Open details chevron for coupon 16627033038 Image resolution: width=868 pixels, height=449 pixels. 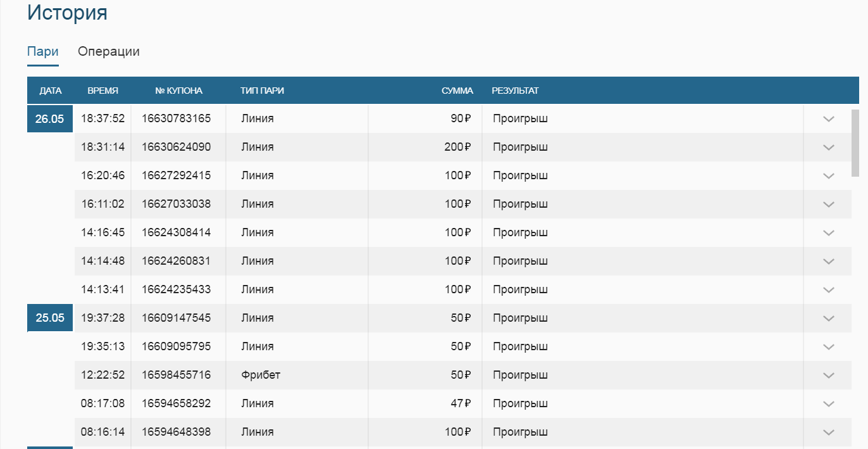coord(829,205)
